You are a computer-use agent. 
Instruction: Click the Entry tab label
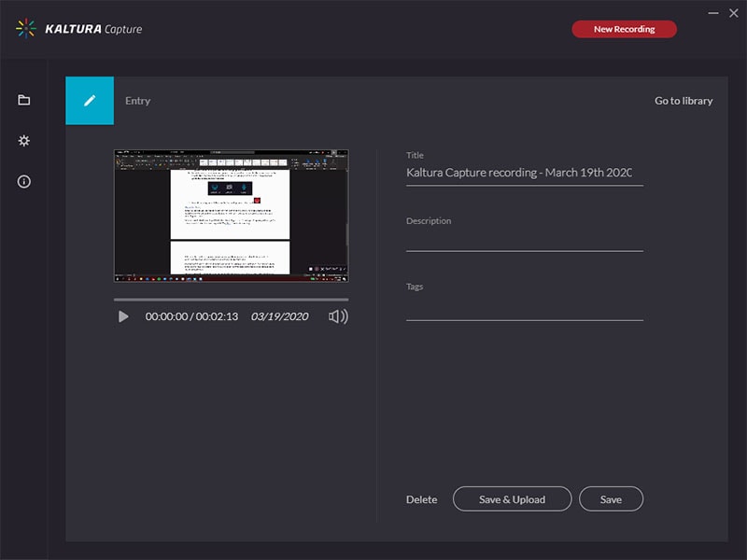(x=137, y=101)
